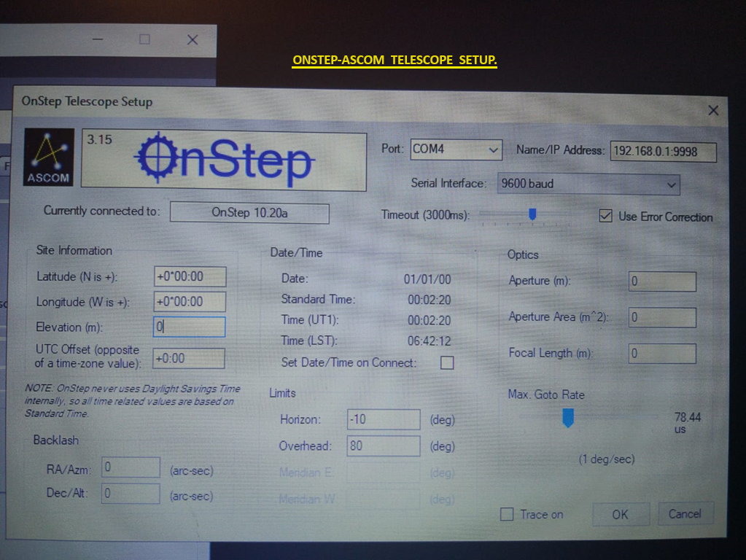Click the Cancel button
The height and width of the screenshot is (560, 746).
(685, 514)
